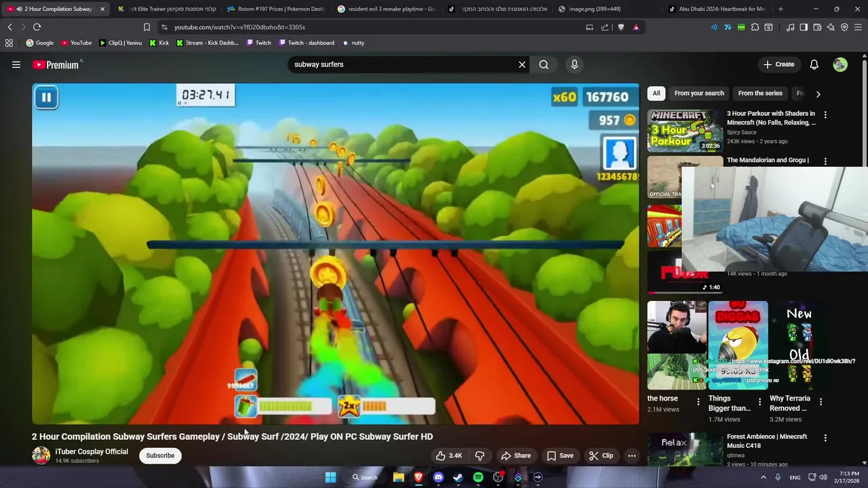This screenshot has height=488, width=868.
Task: Open the Brave Shields lion icon
Action: coord(620,27)
